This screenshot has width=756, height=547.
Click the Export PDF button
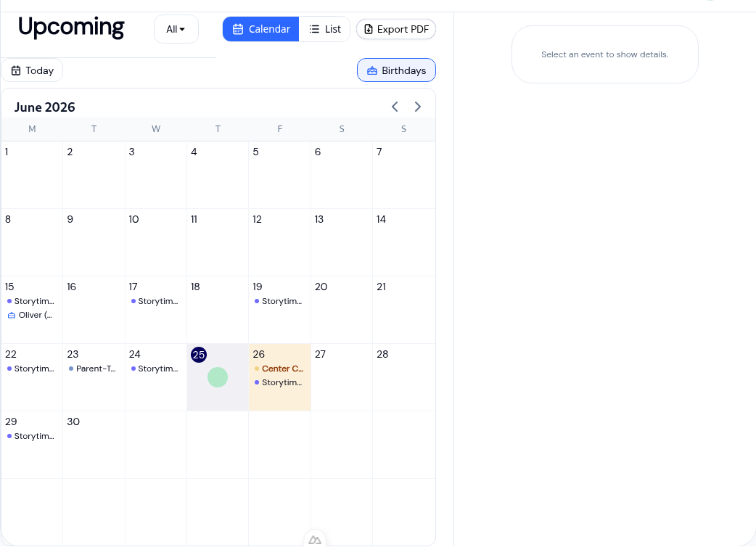(396, 30)
